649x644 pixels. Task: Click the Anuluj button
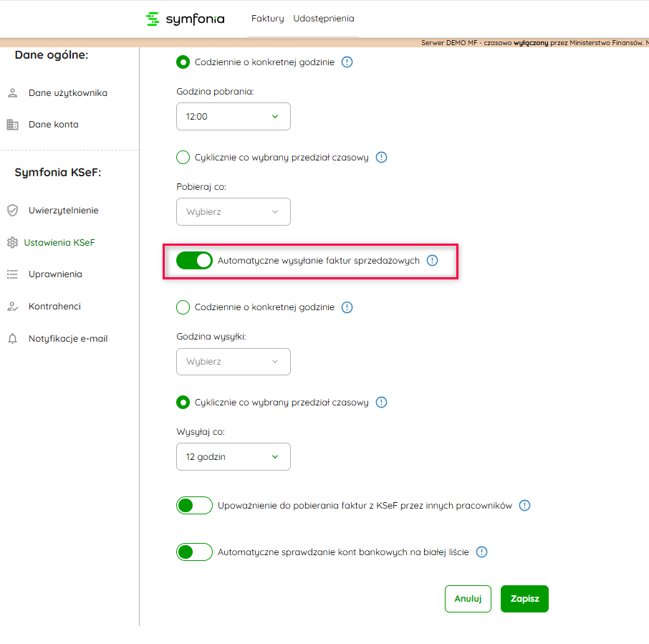(x=468, y=599)
